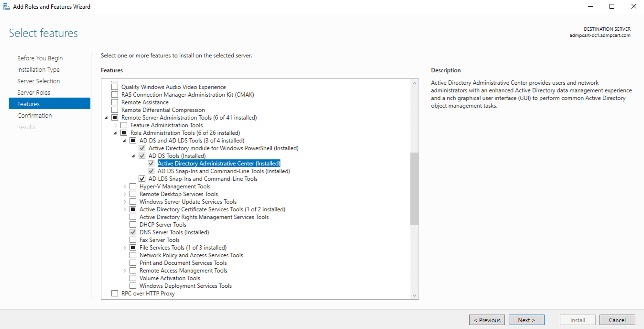Viewport: 644px width, 329px height.
Task: Collapse AD DS and AD LDS Tools node
Action: [124, 140]
